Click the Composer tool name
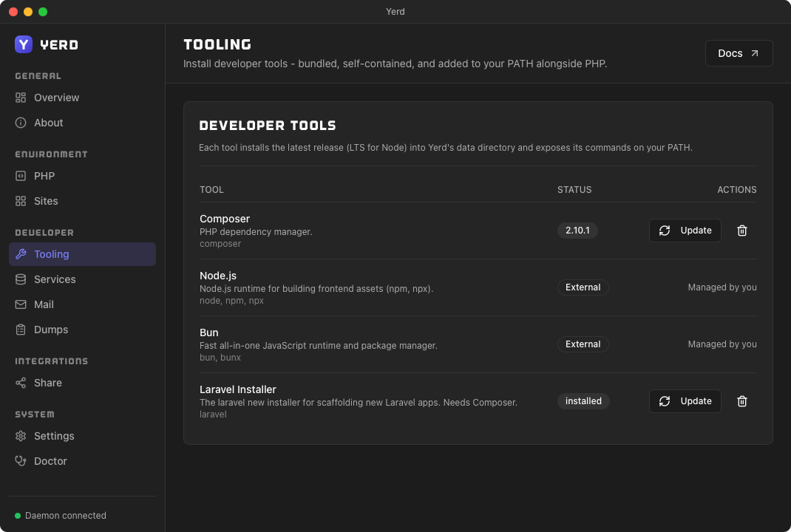 click(x=225, y=219)
